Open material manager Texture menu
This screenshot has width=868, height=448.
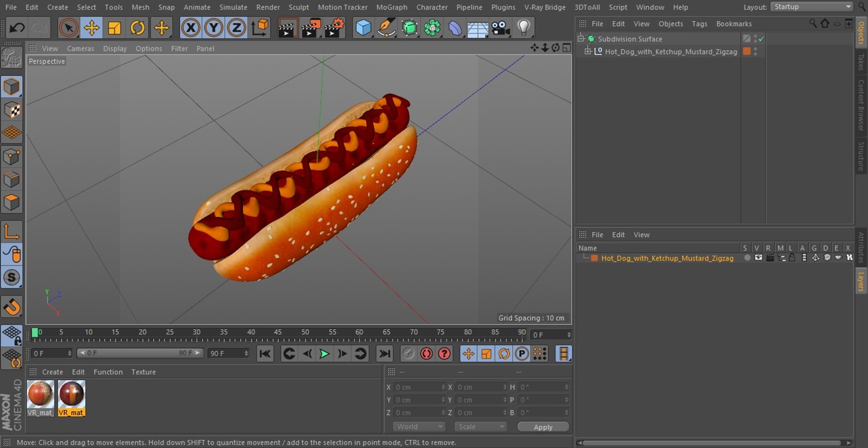click(x=143, y=372)
